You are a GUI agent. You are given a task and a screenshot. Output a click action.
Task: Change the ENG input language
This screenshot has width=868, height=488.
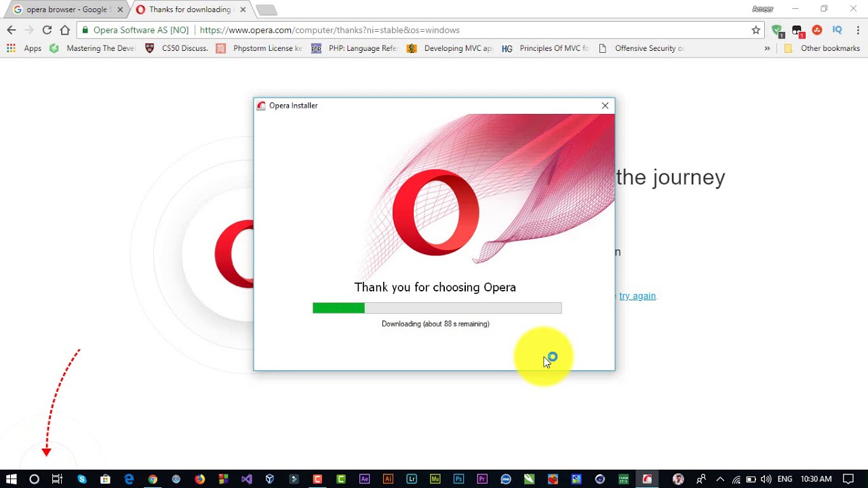[785, 479]
